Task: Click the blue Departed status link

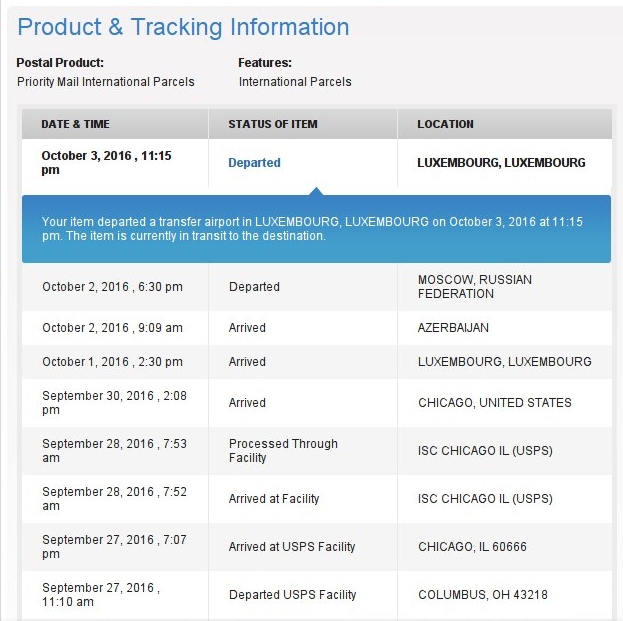Action: pyautogui.click(x=254, y=163)
